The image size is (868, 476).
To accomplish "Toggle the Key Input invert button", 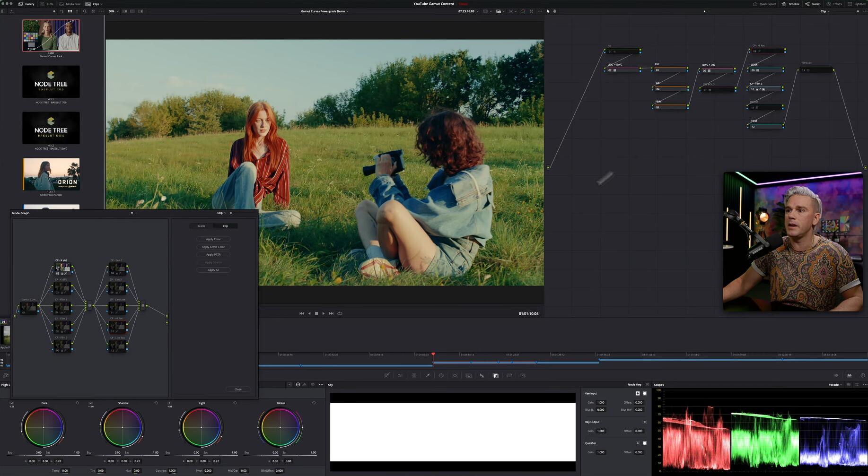I will pyautogui.click(x=637, y=393).
